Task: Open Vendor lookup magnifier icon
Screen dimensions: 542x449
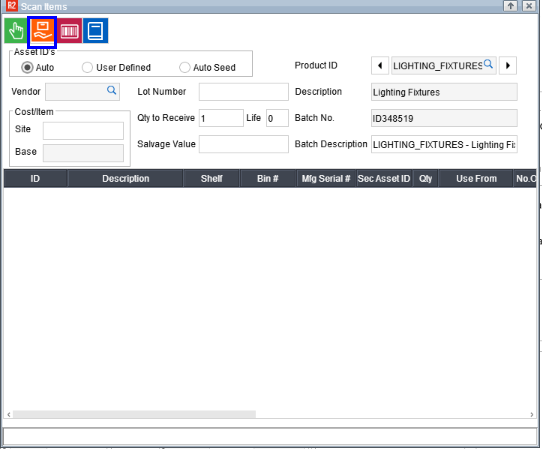Action: (x=111, y=91)
